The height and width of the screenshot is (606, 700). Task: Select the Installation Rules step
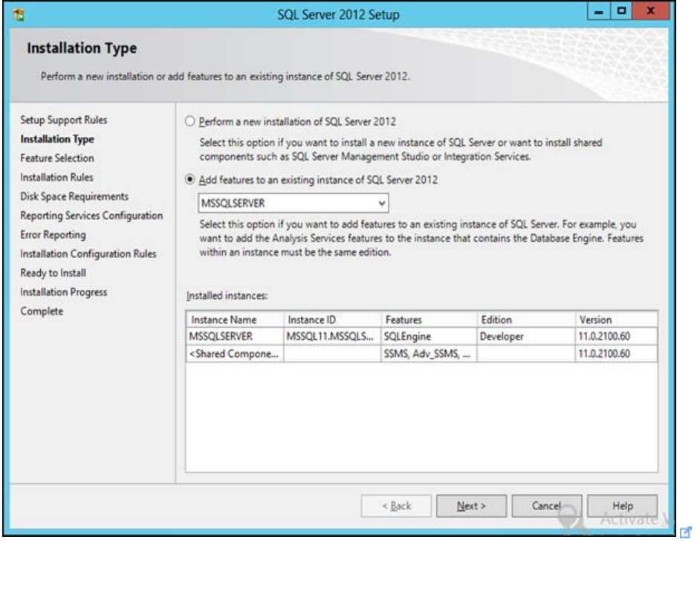click(x=56, y=177)
